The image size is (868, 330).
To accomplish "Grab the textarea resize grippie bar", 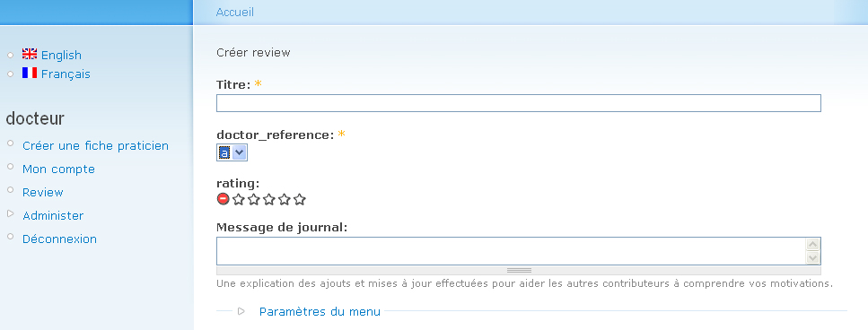I will [x=519, y=270].
